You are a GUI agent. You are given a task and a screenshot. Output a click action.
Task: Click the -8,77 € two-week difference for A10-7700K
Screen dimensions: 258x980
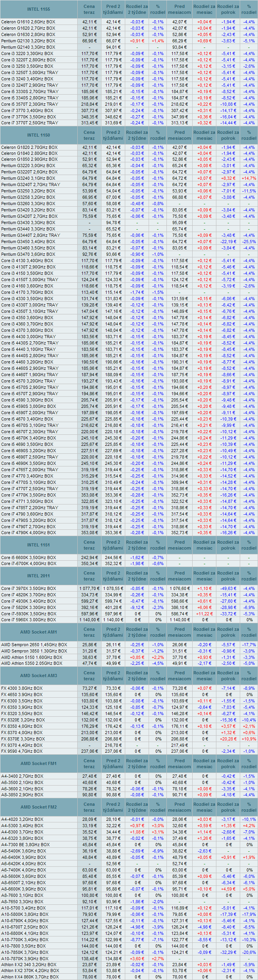pyautogui.click(x=137, y=940)
